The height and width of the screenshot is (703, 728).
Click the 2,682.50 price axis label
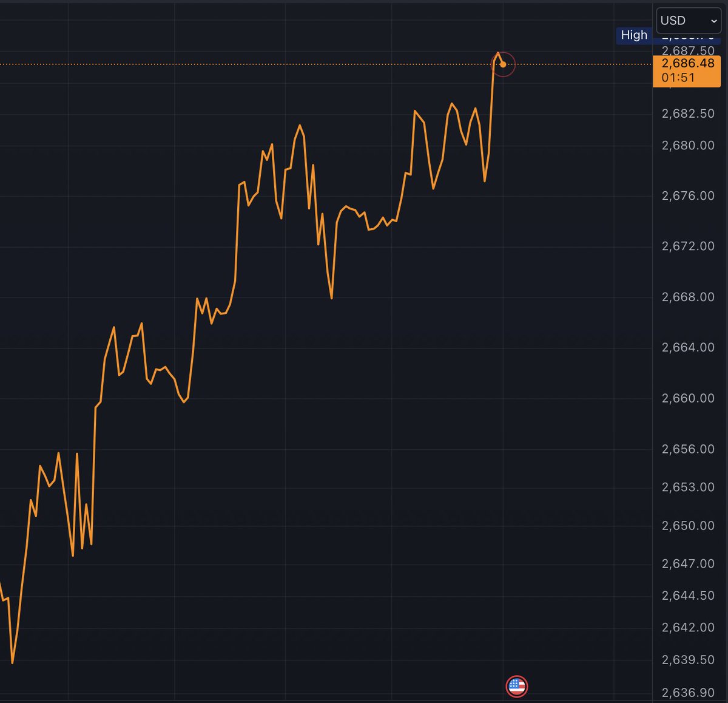[688, 114]
